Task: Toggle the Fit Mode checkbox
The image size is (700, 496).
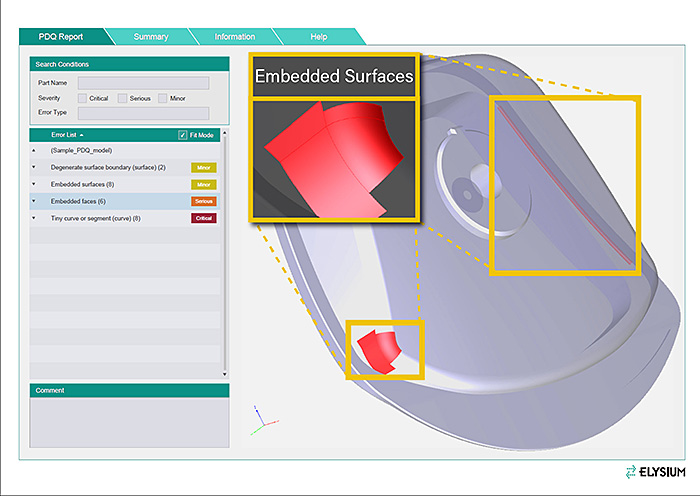Action: pyautogui.click(x=182, y=134)
